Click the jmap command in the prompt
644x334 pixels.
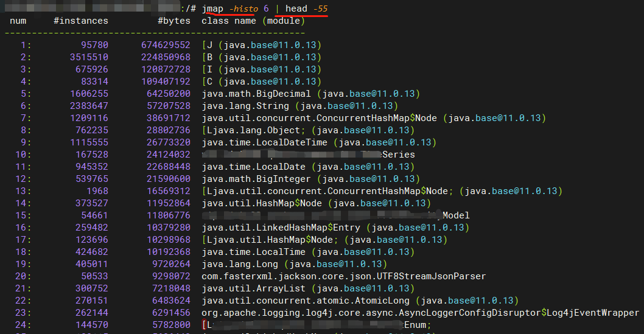click(214, 9)
